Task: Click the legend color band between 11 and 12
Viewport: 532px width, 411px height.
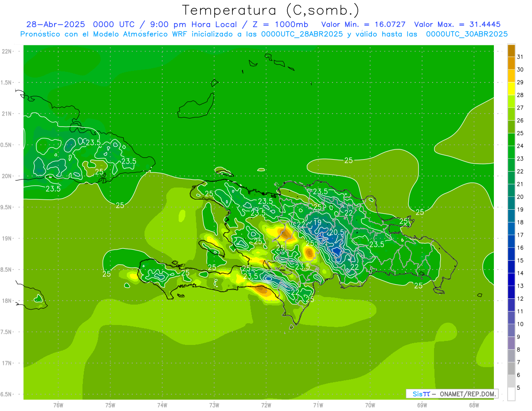Action: [x=511, y=305]
